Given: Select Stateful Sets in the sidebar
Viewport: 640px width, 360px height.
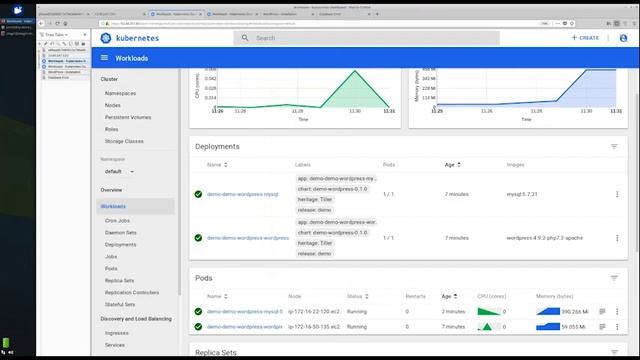Looking at the screenshot, I should (120, 304).
